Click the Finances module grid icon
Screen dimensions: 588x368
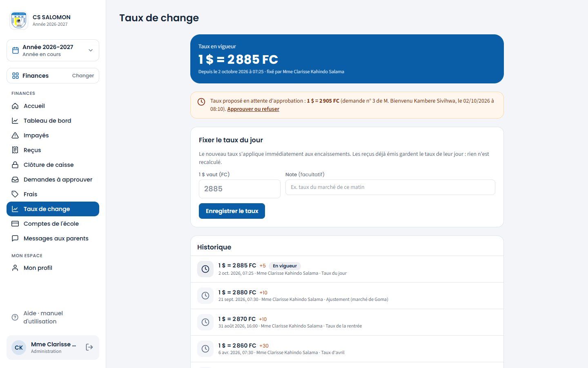16,76
